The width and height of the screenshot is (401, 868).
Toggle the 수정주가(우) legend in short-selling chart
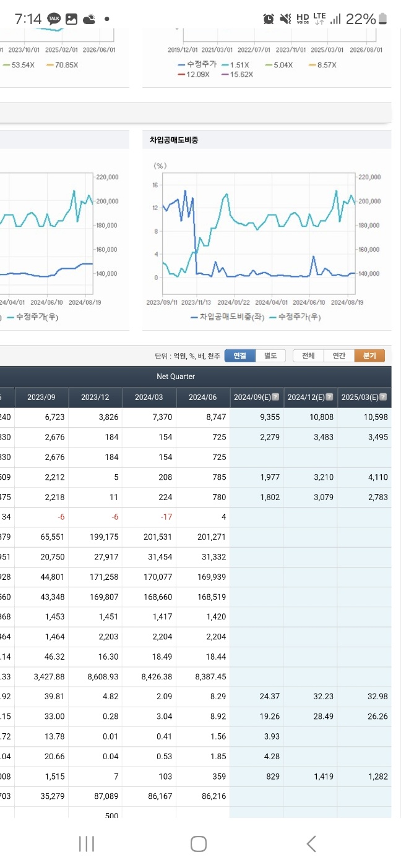pos(295,317)
